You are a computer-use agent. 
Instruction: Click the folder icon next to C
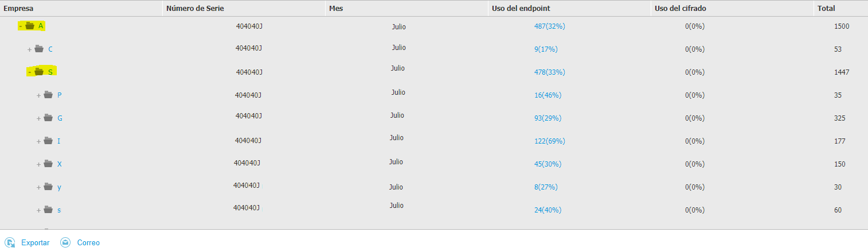39,49
